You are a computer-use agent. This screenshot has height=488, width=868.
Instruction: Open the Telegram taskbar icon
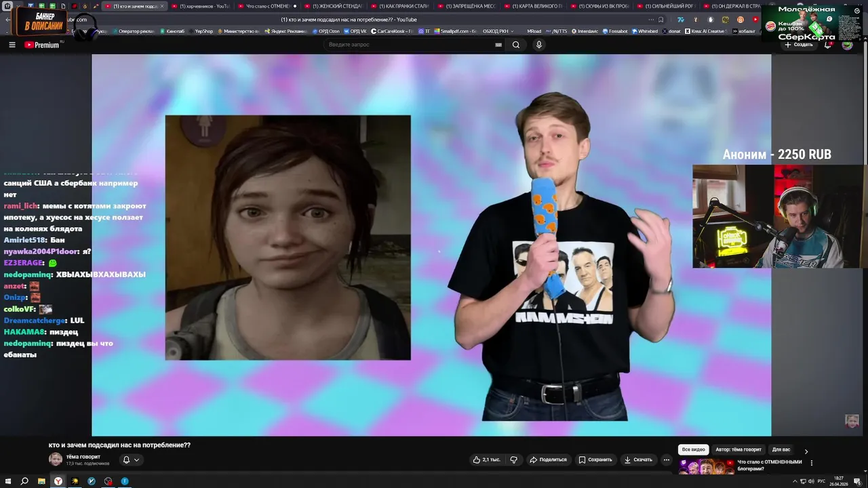(125, 481)
